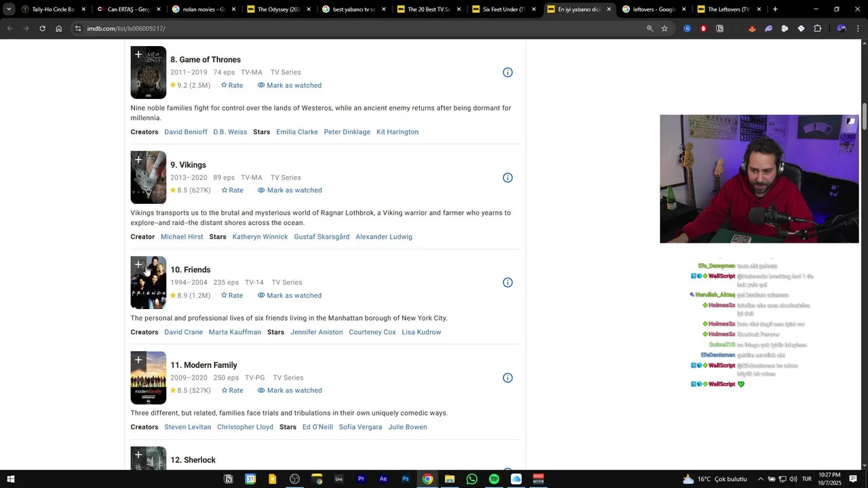Screen dimensions: 868x488
Task: Open the Sherlock title link
Action: (x=193, y=460)
